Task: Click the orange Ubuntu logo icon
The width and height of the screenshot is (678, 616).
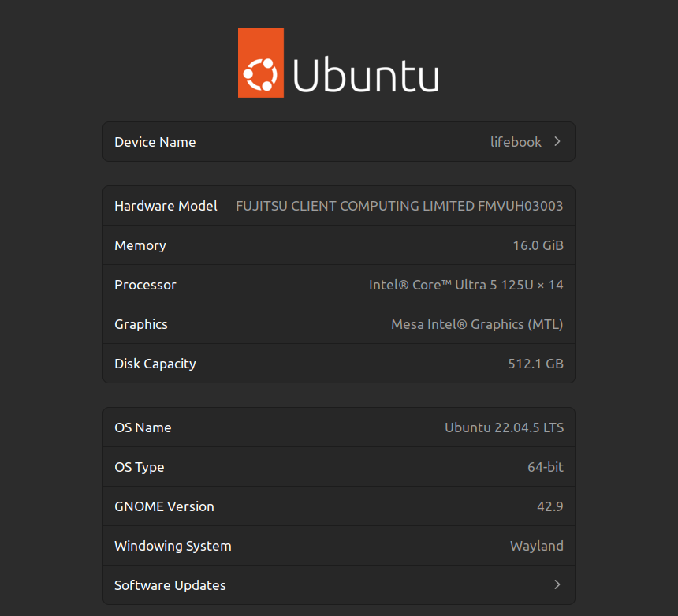Action: (260, 63)
